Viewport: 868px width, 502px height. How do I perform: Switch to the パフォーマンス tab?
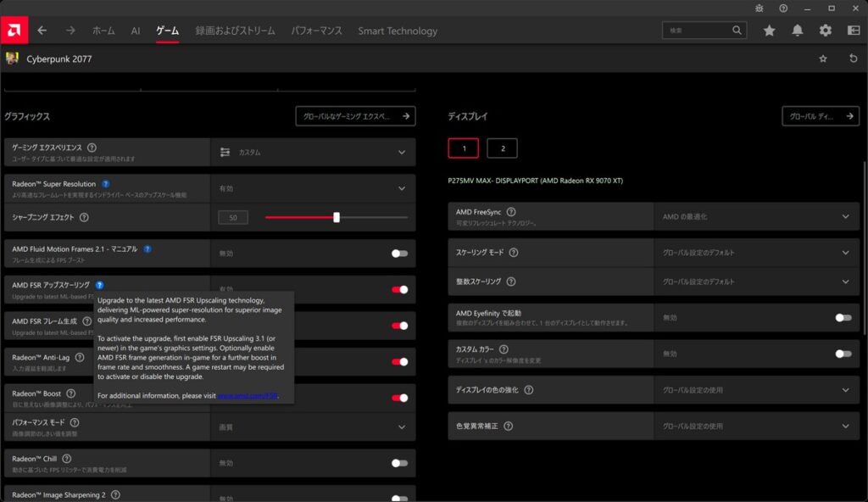(x=316, y=31)
